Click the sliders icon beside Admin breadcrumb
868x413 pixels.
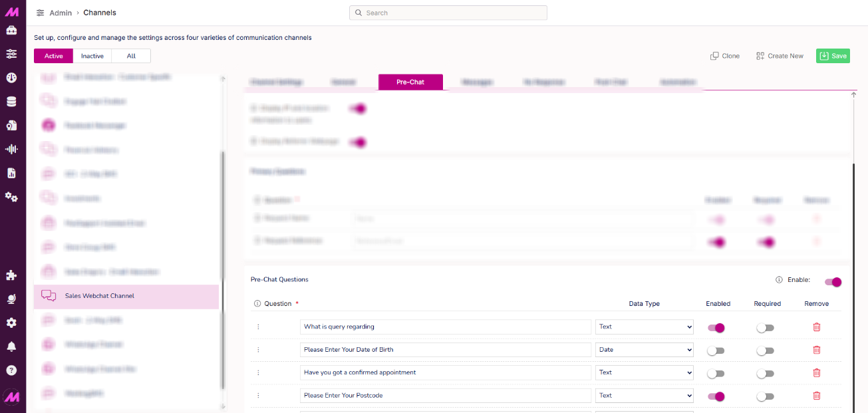41,13
